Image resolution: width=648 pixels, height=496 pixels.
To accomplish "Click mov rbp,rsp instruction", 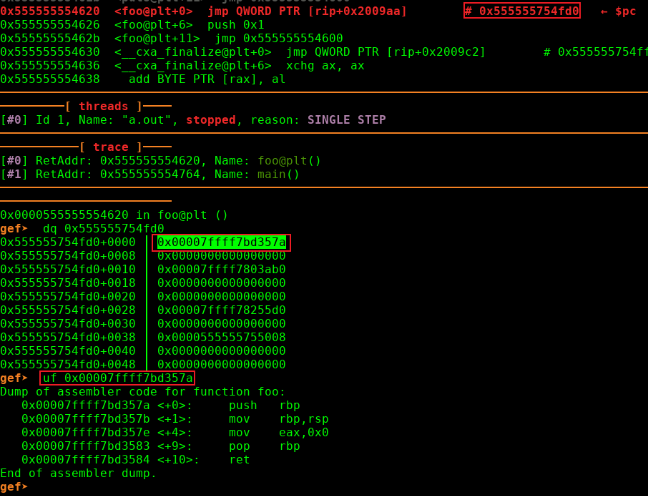I will point(279,419).
